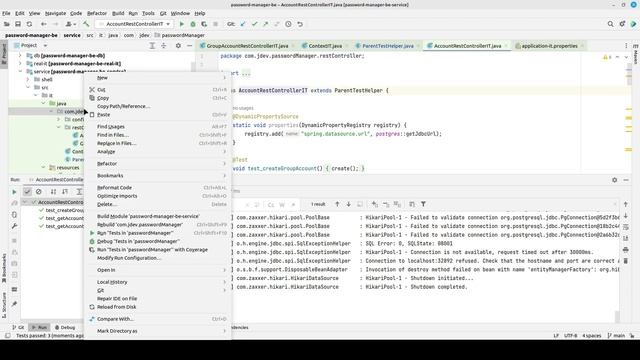Screen dimensions: 640x360
Task: Click previous occurrence up arrow in console search
Action: [337, 204]
